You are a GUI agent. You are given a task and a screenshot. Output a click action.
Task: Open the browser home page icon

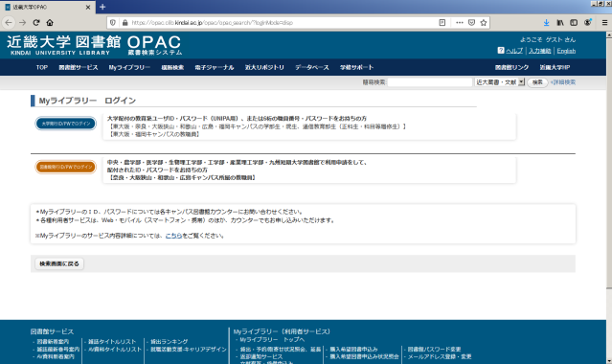coord(50,23)
